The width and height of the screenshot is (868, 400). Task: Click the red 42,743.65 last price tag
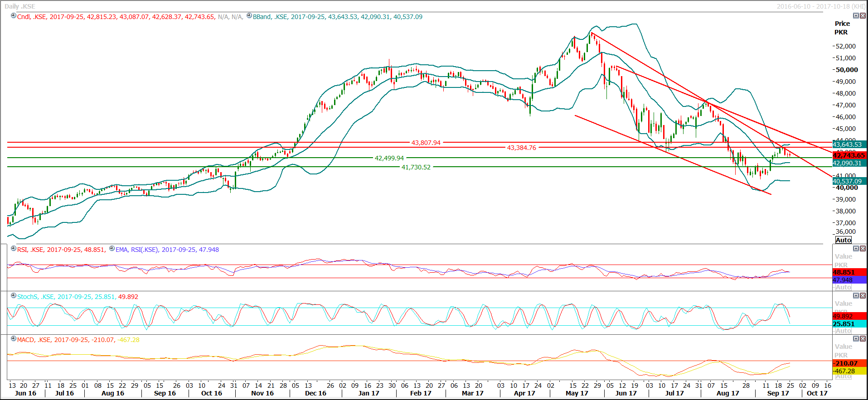849,155
